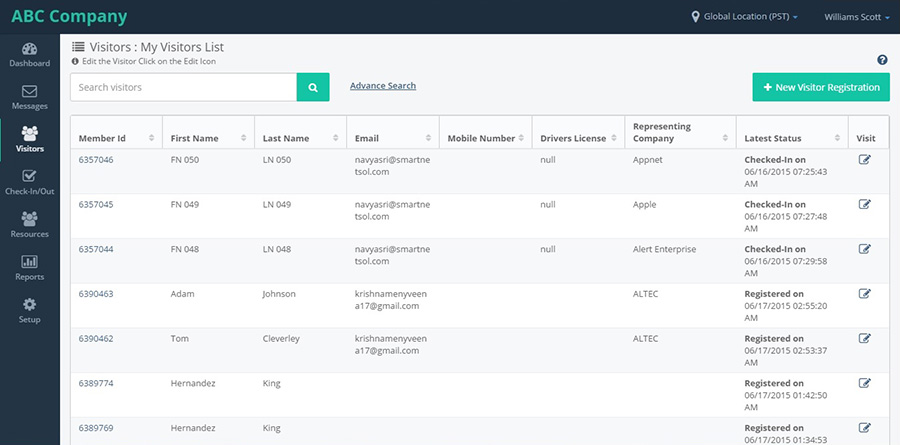Click Tom first name cell
This screenshot has height=445, width=900.
click(x=180, y=339)
